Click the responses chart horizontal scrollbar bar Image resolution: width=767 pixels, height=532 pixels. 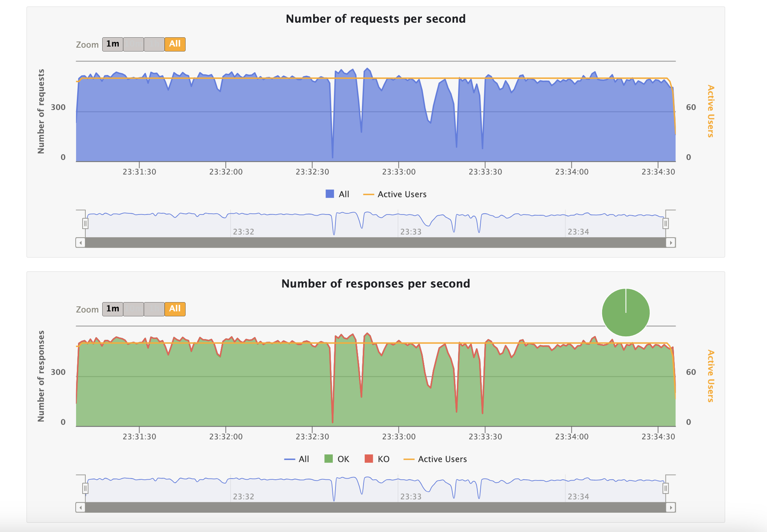[375, 507]
